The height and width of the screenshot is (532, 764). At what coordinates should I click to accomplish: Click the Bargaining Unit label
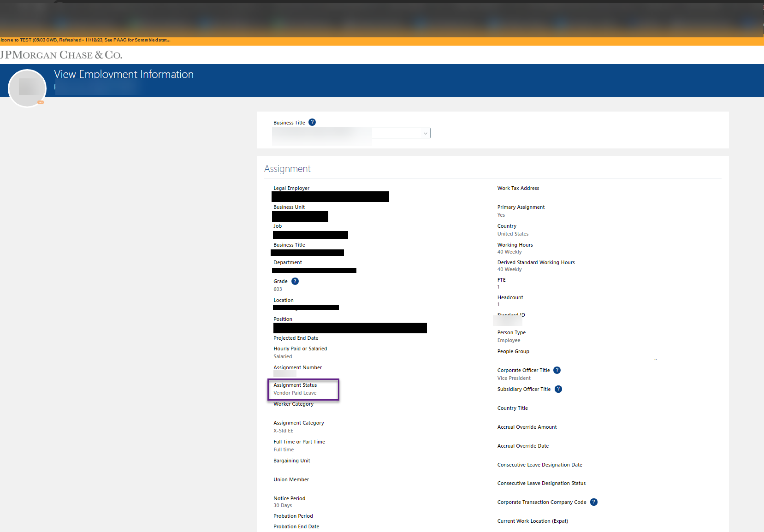tap(292, 461)
